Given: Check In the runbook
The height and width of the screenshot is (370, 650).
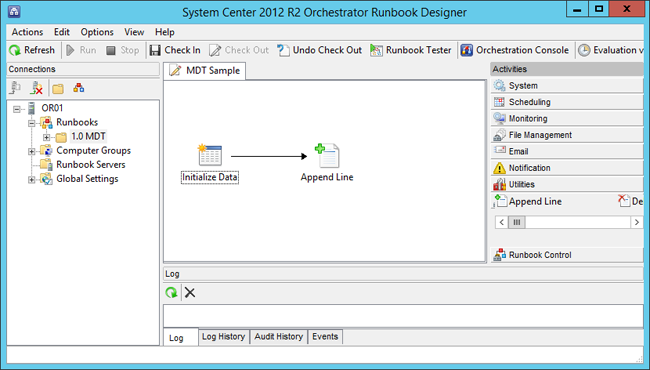Looking at the screenshot, I should [x=175, y=50].
